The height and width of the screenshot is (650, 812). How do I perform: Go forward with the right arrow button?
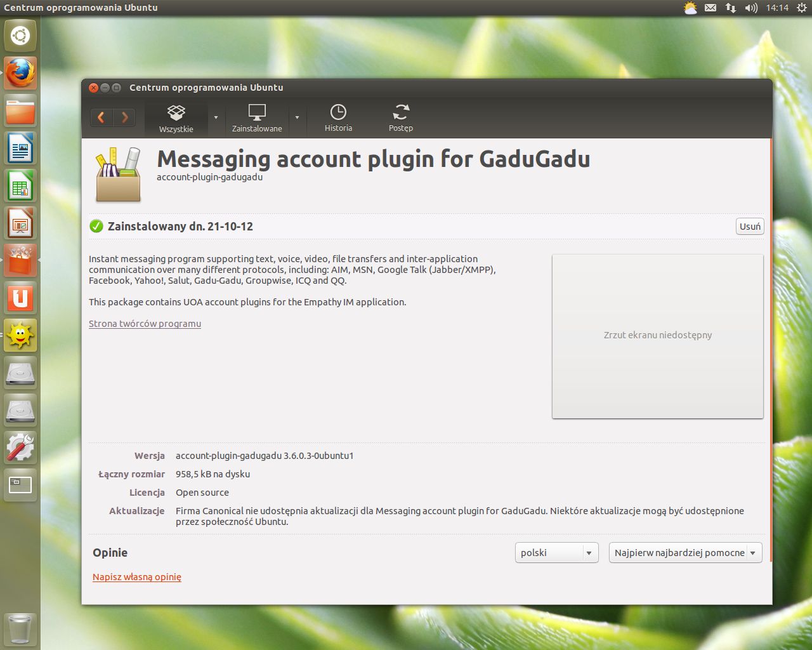(x=125, y=117)
